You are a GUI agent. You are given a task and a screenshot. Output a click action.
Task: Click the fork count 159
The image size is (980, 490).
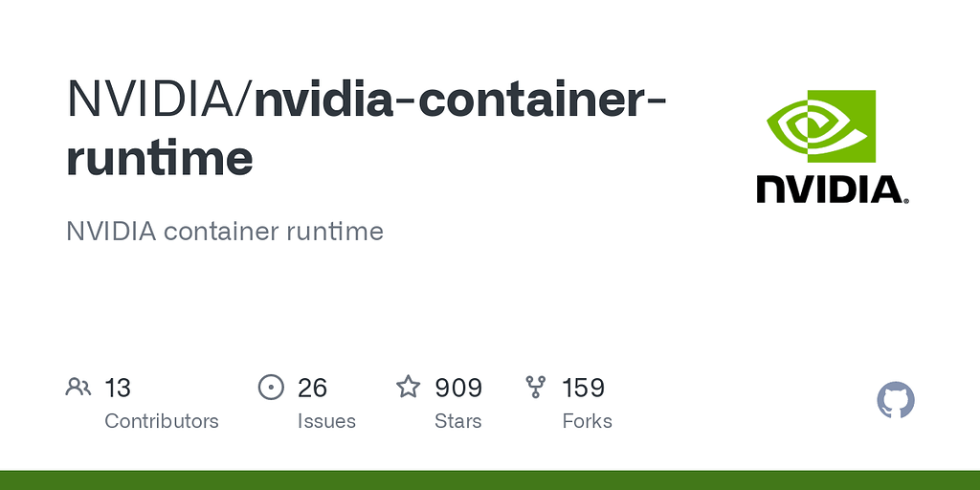(583, 388)
